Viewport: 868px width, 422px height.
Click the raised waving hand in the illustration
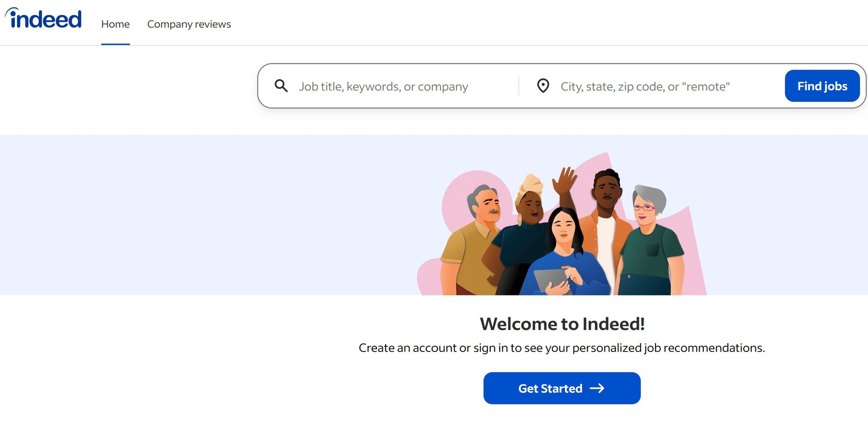pos(564,181)
